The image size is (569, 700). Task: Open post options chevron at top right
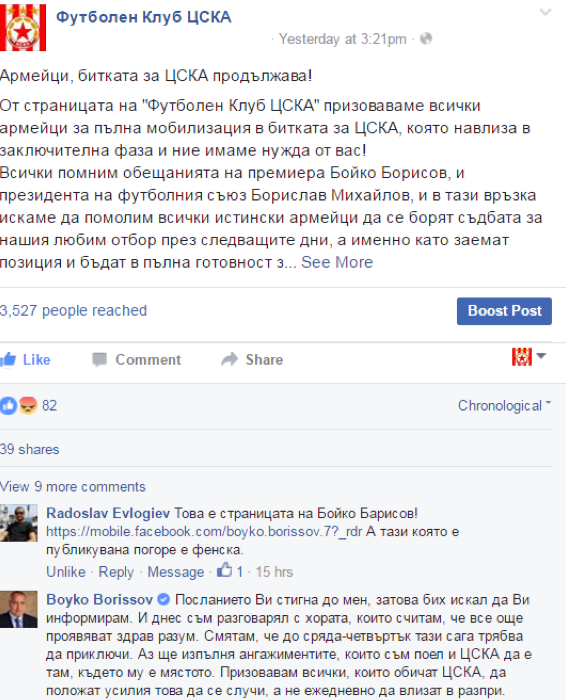click(x=545, y=12)
